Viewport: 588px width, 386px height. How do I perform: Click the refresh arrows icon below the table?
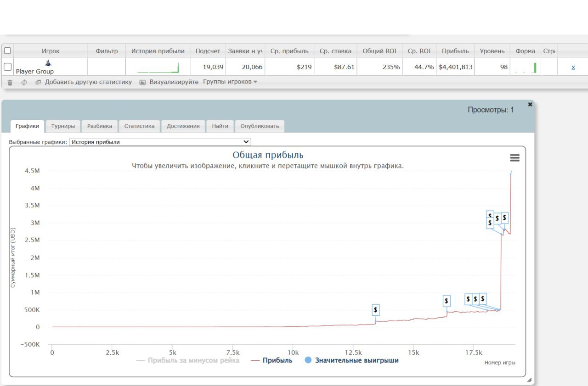click(x=24, y=83)
